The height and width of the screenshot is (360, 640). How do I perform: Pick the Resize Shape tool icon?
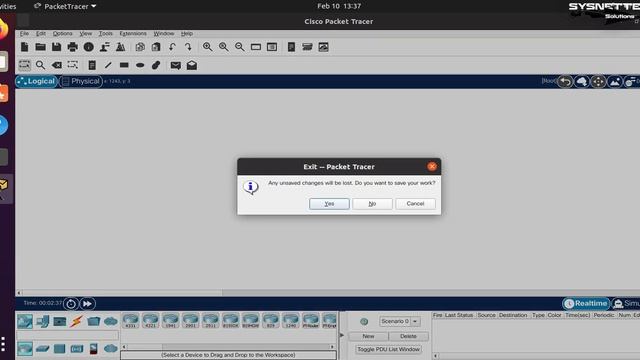point(73,65)
